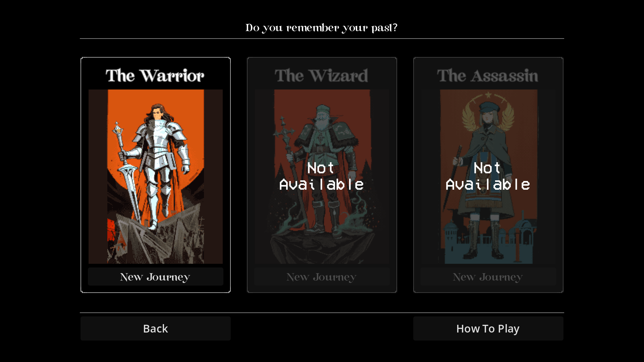
Task: Select The Assassin character card
Action: pos(488,175)
